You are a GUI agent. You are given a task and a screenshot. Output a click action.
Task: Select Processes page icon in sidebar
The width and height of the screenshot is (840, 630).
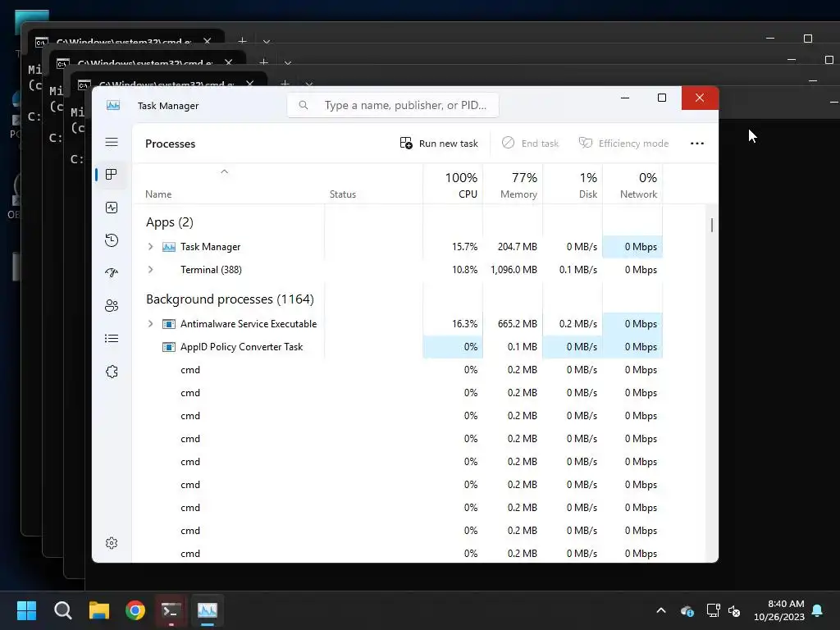click(112, 175)
